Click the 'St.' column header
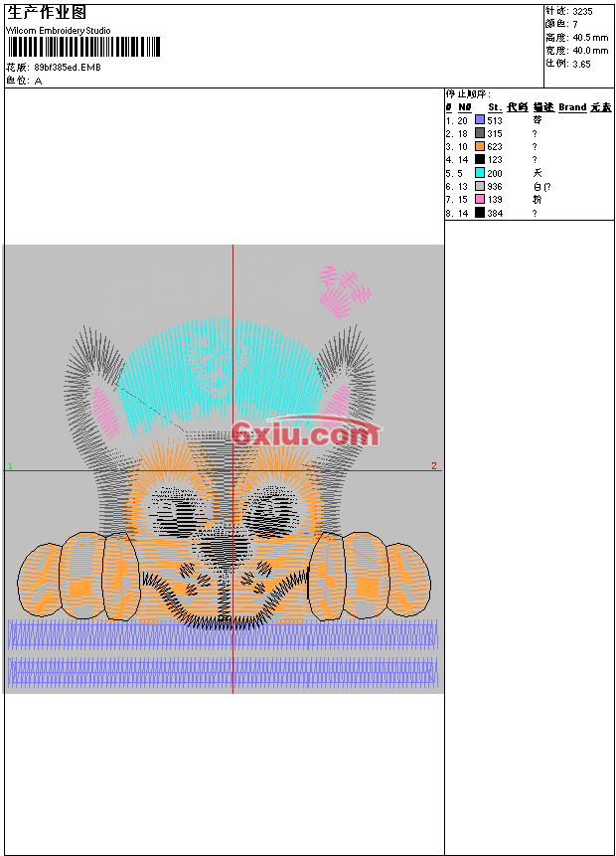Image resolution: width=616 pixels, height=856 pixels. pyautogui.click(x=495, y=107)
